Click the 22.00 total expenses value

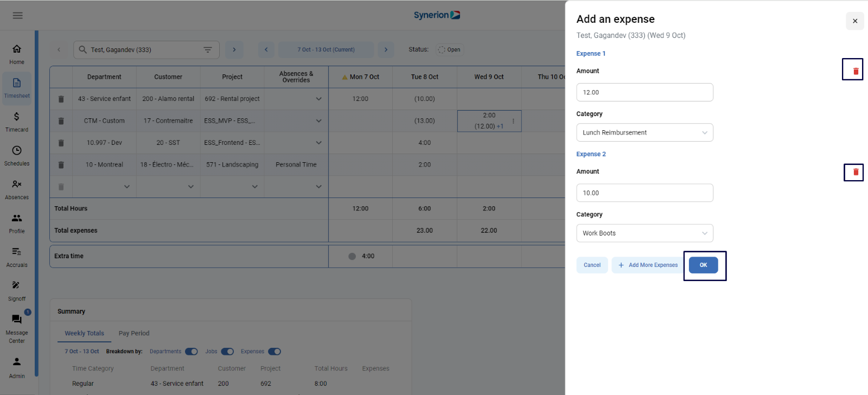coord(489,231)
